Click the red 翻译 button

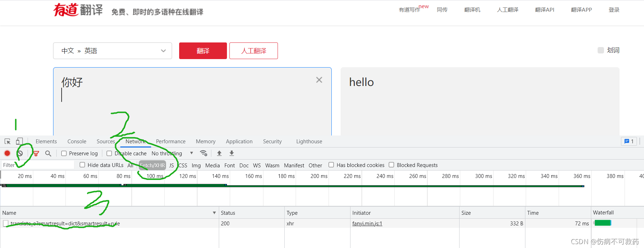[x=203, y=51]
